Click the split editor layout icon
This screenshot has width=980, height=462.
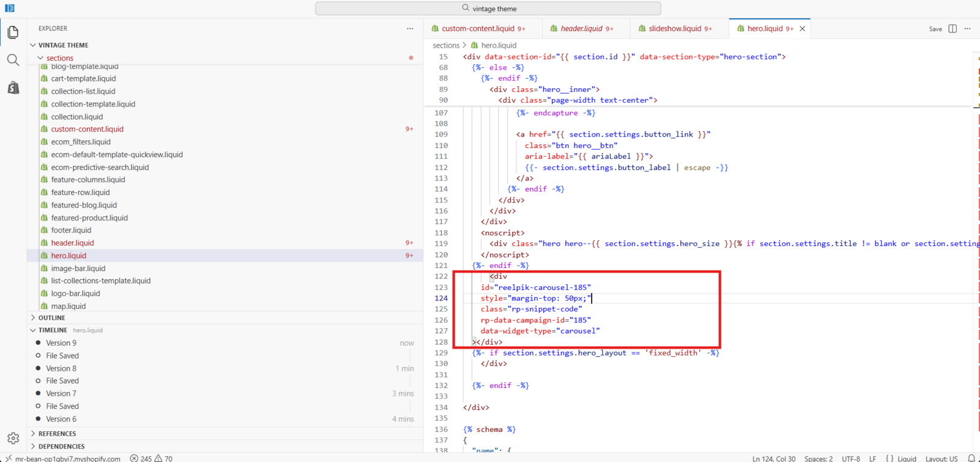pyautogui.click(x=952, y=29)
